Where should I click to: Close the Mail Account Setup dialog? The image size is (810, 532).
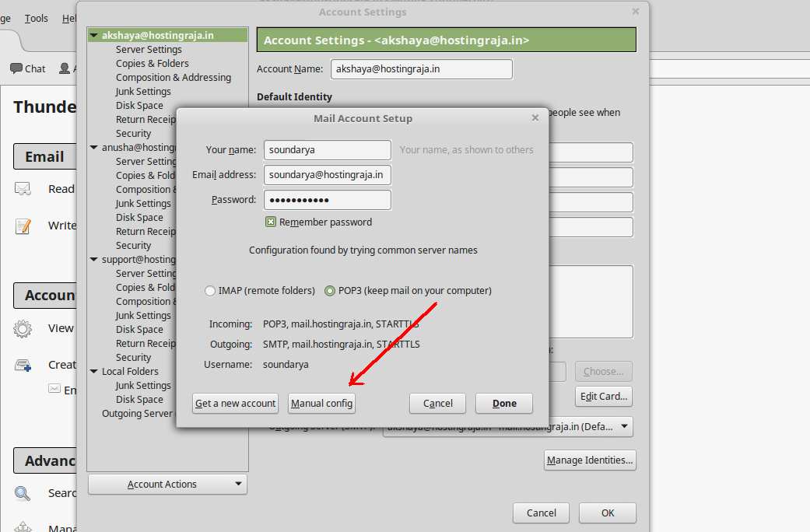535,117
